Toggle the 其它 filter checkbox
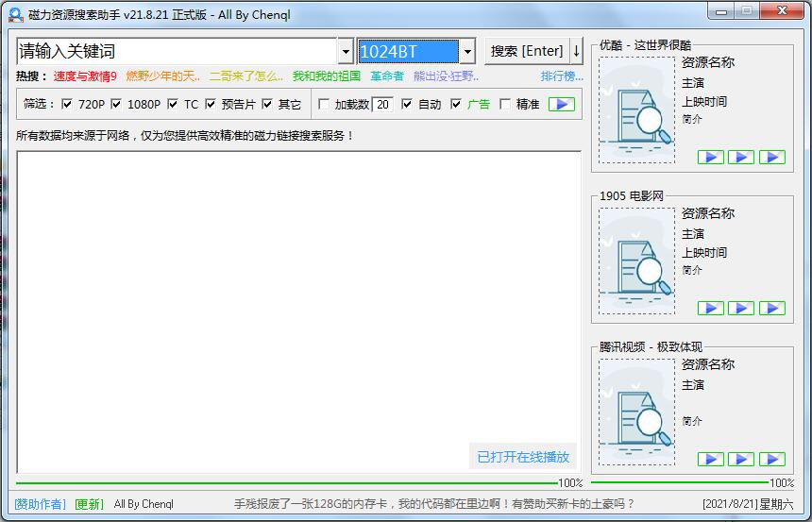This screenshot has width=812, height=522. click(x=266, y=104)
